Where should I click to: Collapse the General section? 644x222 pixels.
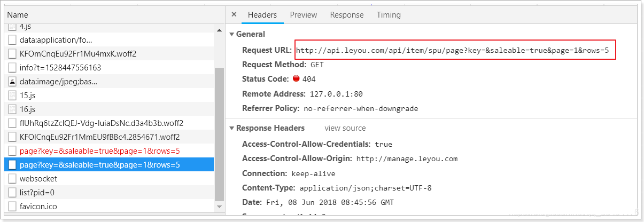coord(232,34)
